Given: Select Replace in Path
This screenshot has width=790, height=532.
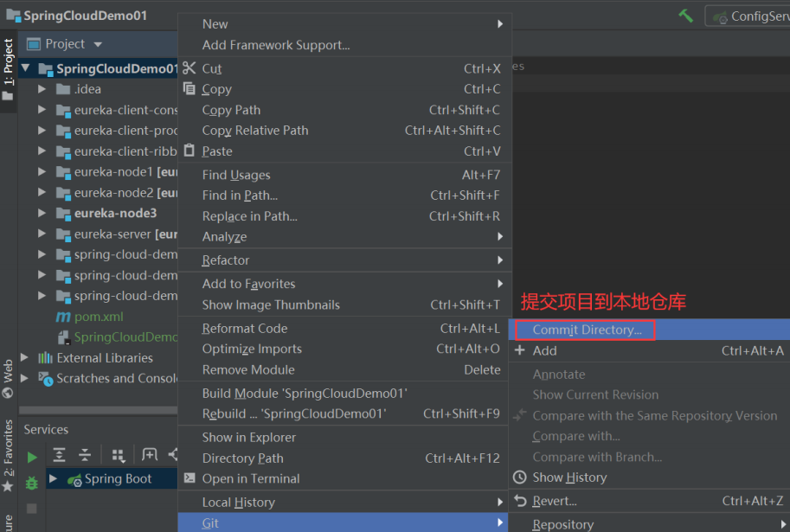Looking at the screenshot, I should 344,216.
